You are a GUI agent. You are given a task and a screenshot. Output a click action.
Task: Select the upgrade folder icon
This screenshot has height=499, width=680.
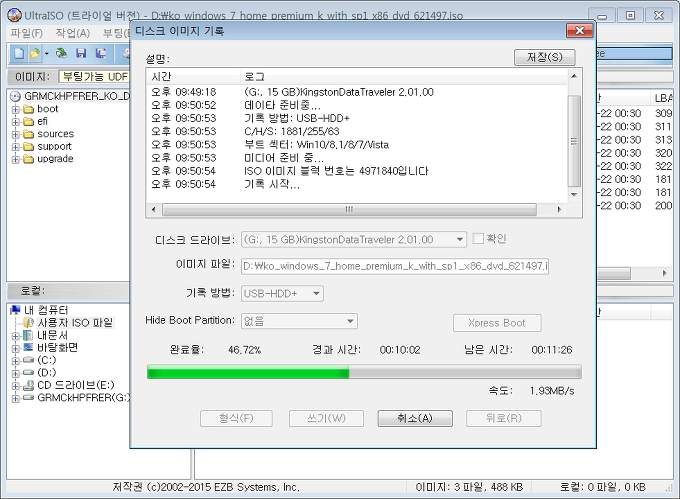(x=29, y=159)
